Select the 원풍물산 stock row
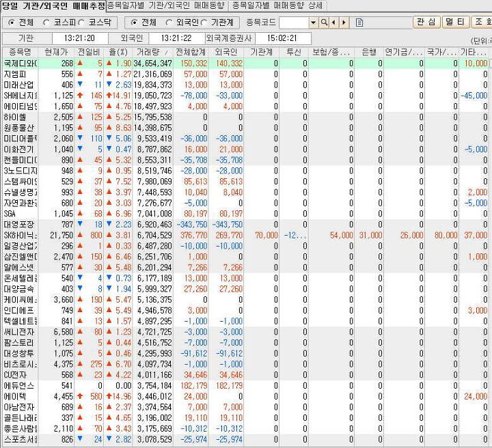Image resolution: width=492 pixels, height=448 pixels. tap(245, 128)
